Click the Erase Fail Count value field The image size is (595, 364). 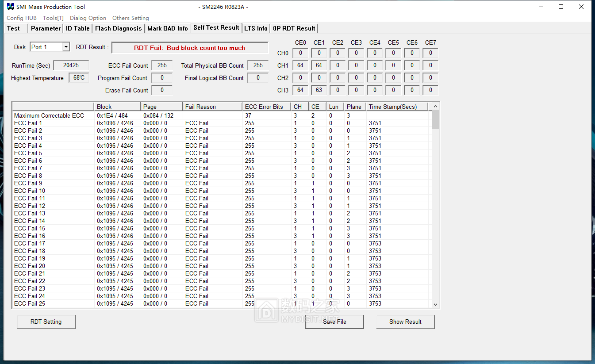click(162, 90)
